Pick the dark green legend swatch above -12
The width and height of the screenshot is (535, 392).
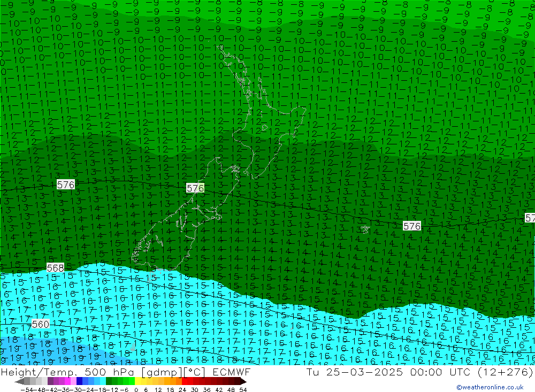tap(109, 381)
